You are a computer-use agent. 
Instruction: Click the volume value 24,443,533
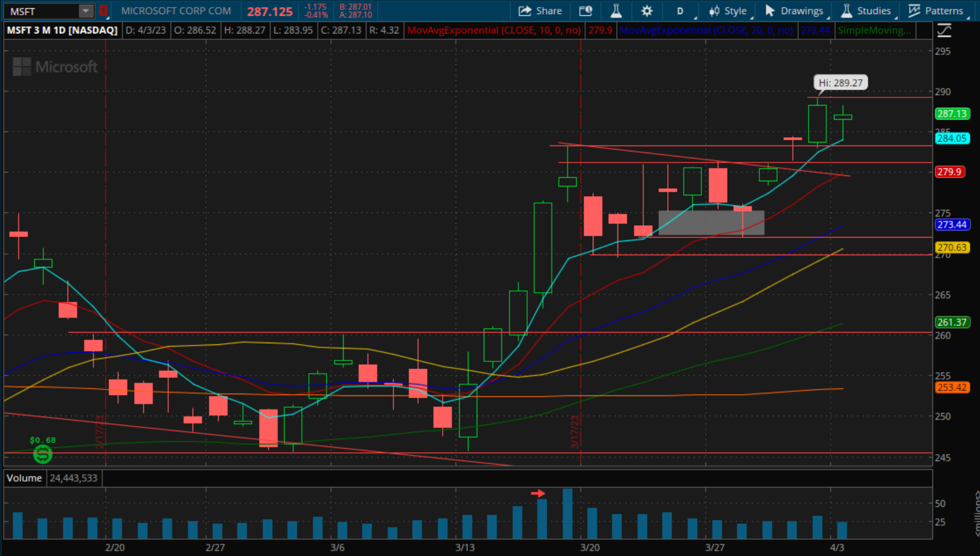(x=73, y=478)
